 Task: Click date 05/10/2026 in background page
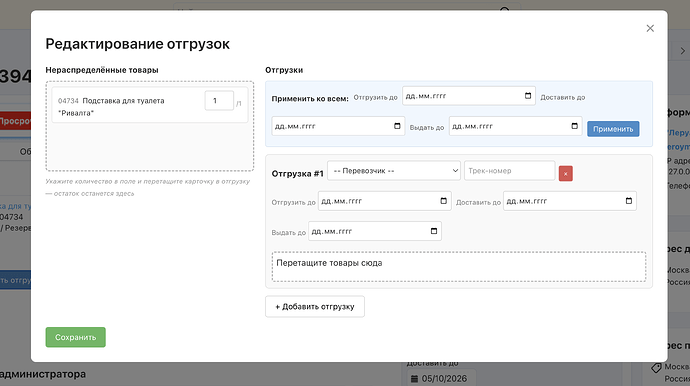click(x=444, y=379)
